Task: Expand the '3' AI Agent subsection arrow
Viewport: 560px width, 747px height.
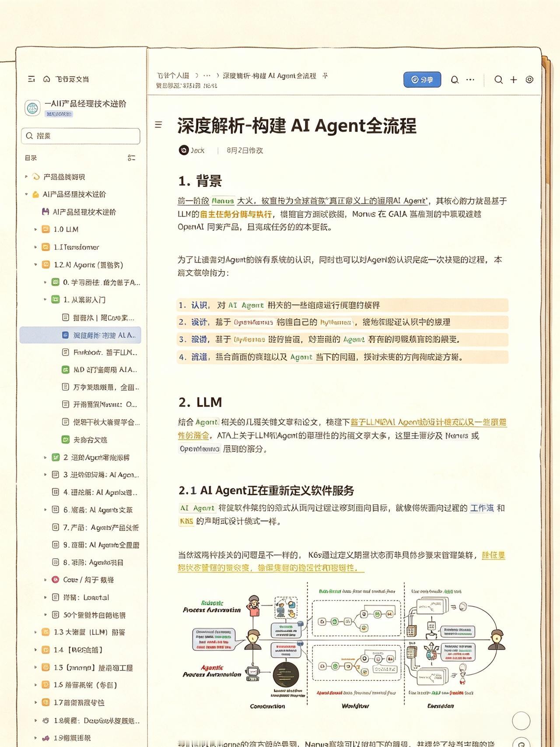Action: point(45,475)
